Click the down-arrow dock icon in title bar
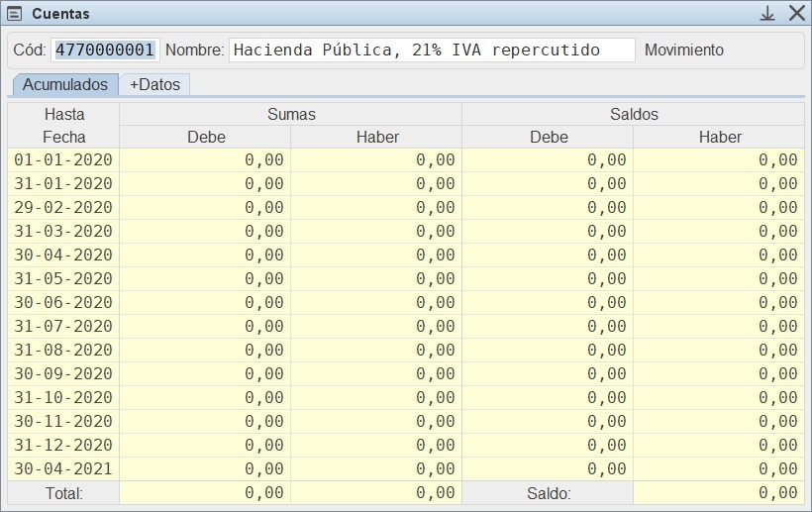Screen dimensions: 812x512 pyautogui.click(x=767, y=14)
